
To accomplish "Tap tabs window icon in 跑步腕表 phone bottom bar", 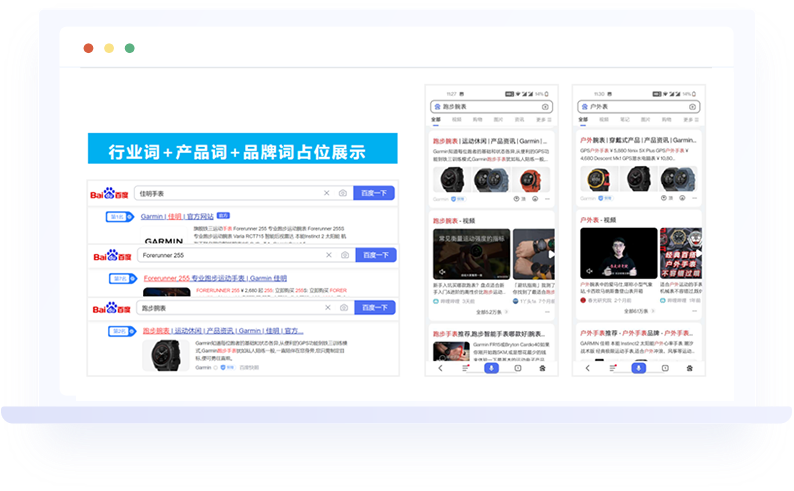I will click(x=518, y=368).
